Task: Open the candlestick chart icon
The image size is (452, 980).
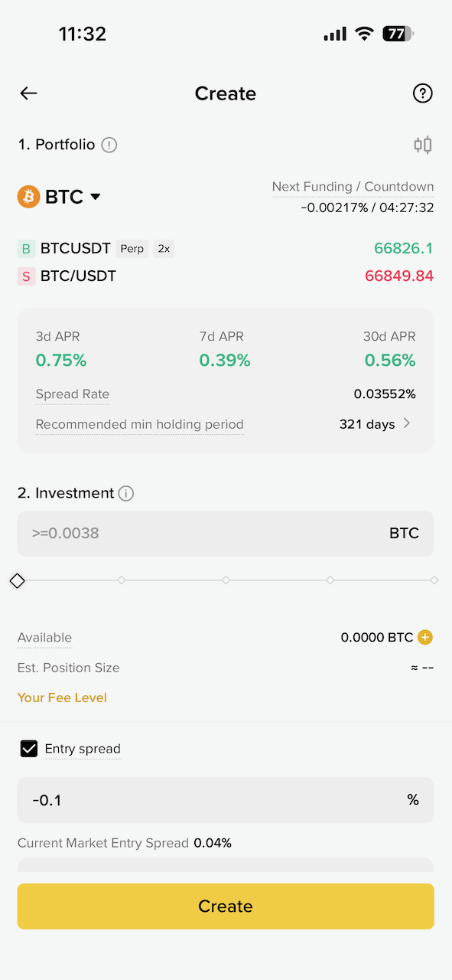Action: coord(423,145)
